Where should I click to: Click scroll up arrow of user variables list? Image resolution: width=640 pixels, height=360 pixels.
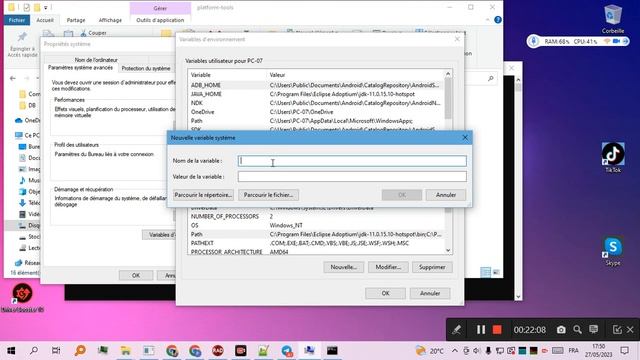(448, 74)
